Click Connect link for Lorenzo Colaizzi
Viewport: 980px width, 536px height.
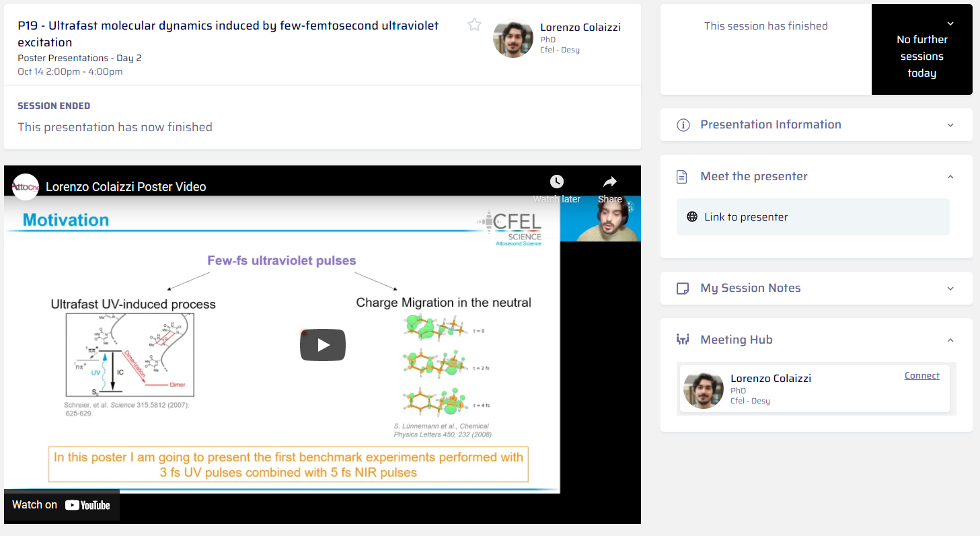pyautogui.click(x=921, y=376)
